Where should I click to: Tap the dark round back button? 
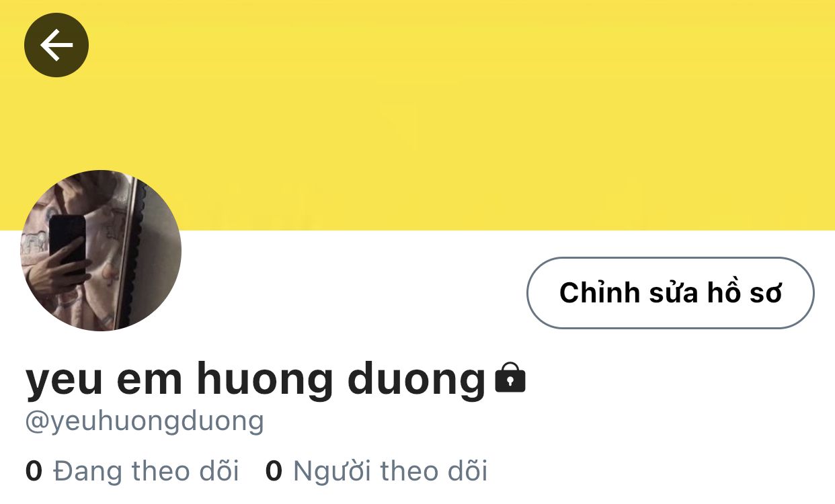click(56, 45)
